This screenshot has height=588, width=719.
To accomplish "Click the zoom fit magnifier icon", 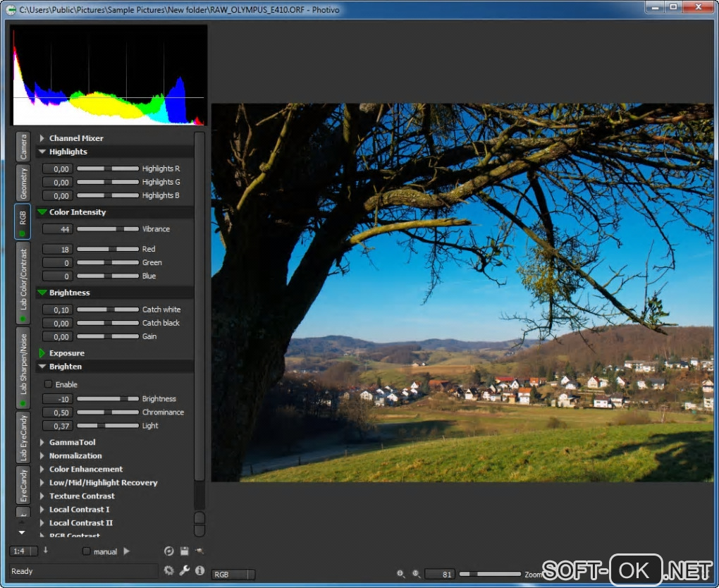I will tap(401, 574).
